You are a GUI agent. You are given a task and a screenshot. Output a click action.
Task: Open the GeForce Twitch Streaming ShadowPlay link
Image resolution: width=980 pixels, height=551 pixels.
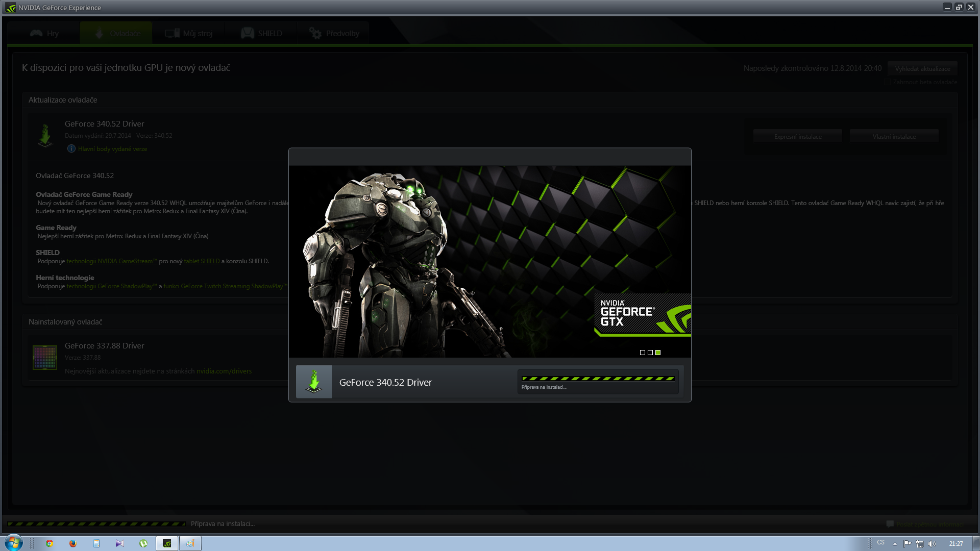226,286
